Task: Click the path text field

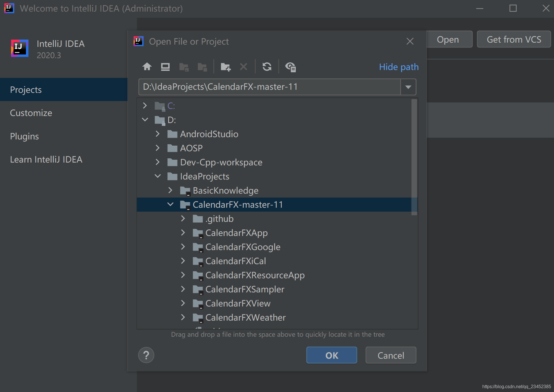Action: pyautogui.click(x=270, y=87)
